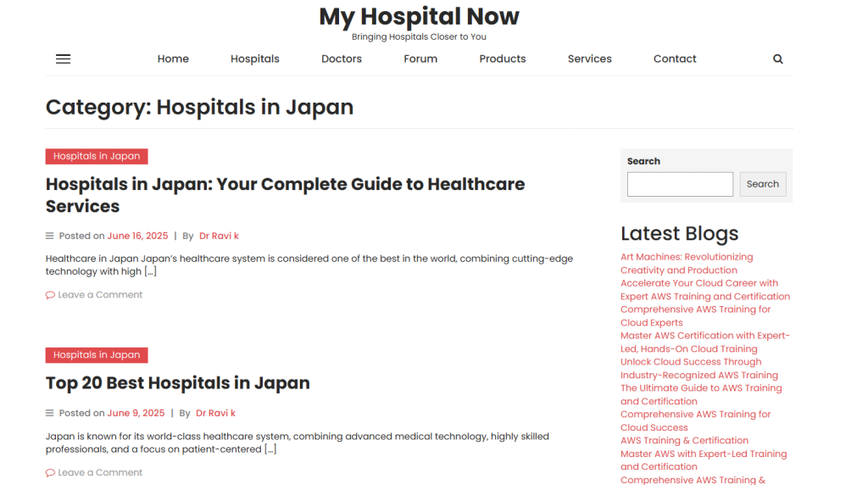
Task: Go to the Hospitals menu
Action: (x=255, y=59)
